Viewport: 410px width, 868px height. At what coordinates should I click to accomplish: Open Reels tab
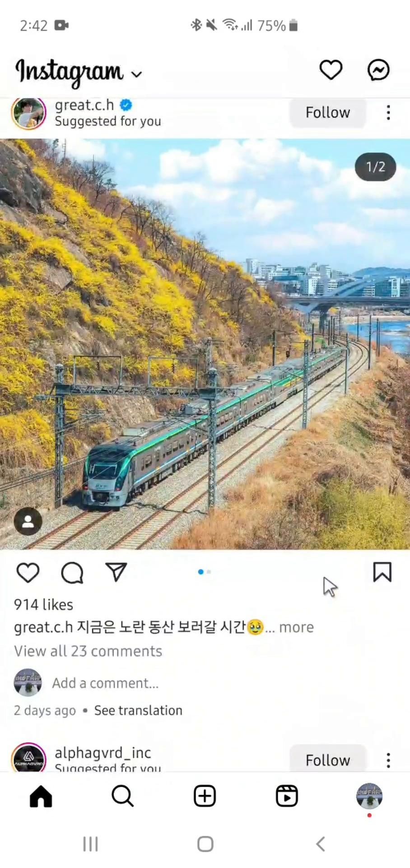pos(287,796)
